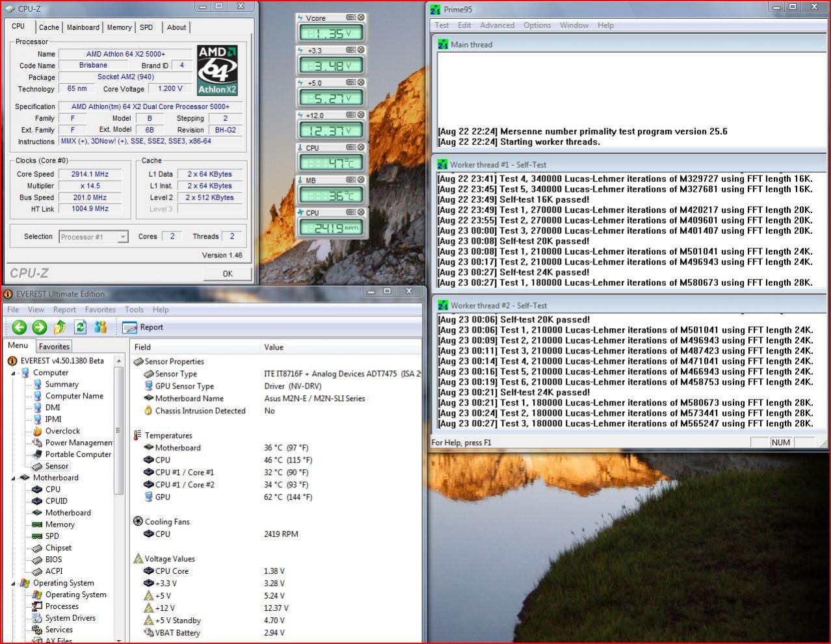This screenshot has height=644, width=831.
Task: Select Computer Name in EVEREST tree
Action: [x=74, y=396]
